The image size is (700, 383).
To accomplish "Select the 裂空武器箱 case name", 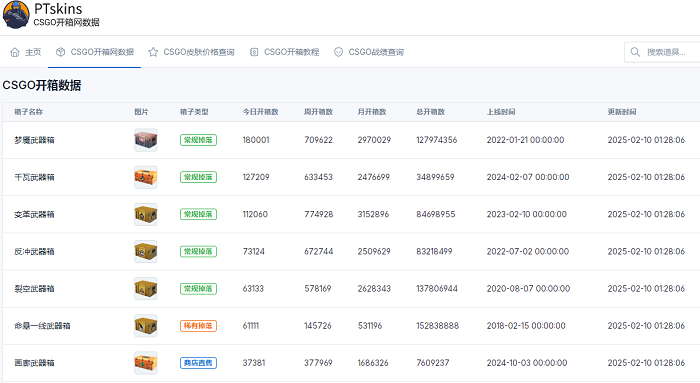I will [x=34, y=288].
